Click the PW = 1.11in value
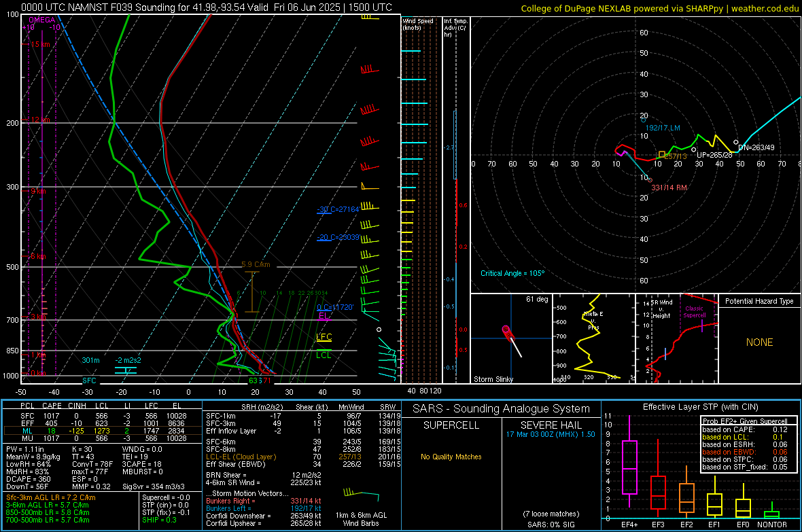The image size is (802, 532). (25, 449)
